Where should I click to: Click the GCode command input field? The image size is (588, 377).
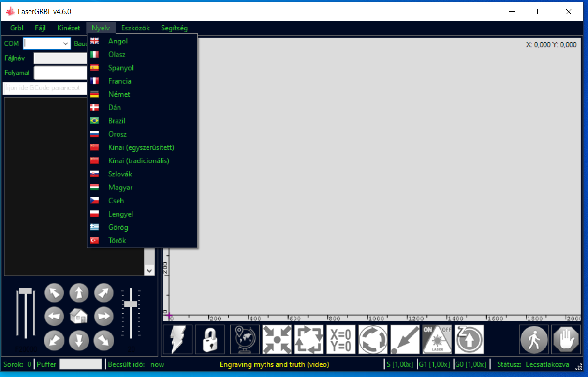(45, 88)
